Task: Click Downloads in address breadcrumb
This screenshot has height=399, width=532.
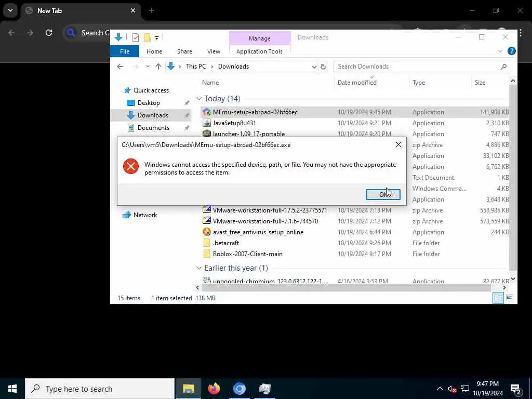Action: 233,66
